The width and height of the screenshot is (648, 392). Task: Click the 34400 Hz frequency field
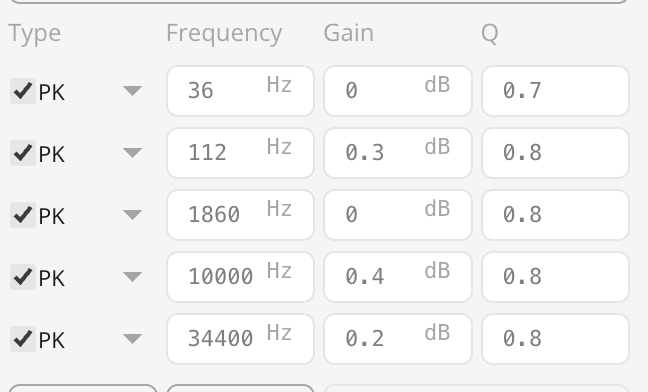pos(240,339)
